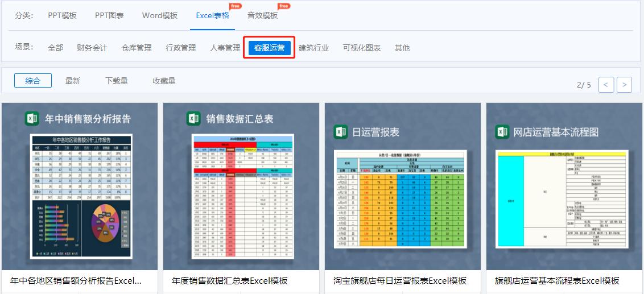The height and width of the screenshot is (294, 644).
Task: Go to the previous results page
Action: coord(606,85)
